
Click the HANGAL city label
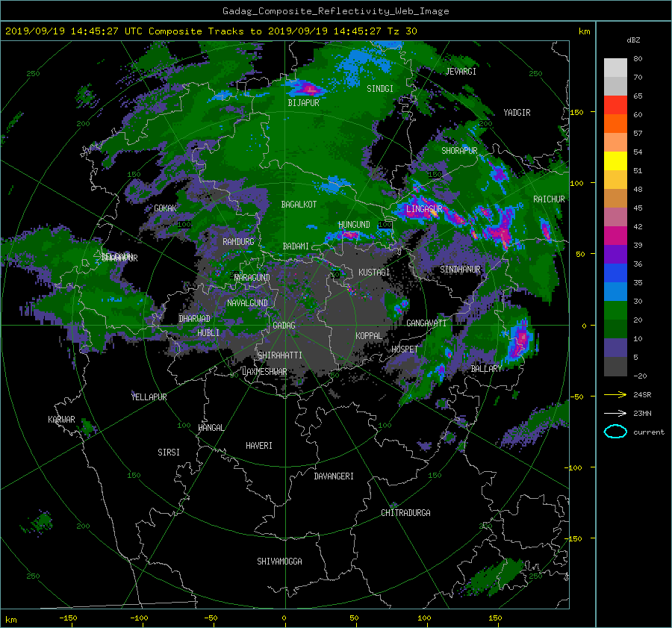pos(211,428)
